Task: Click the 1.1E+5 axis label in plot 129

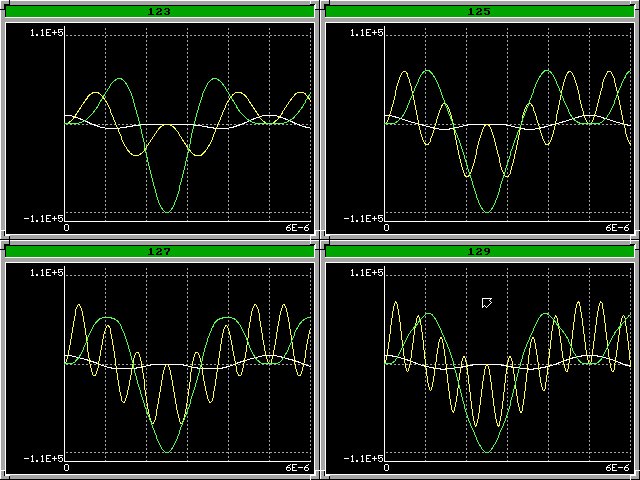Action: click(366, 273)
